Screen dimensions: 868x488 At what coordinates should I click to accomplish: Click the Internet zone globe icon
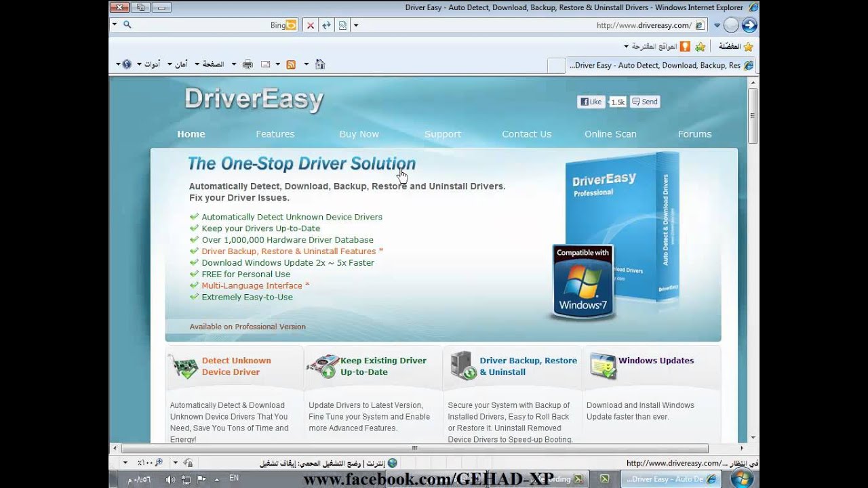point(392,463)
